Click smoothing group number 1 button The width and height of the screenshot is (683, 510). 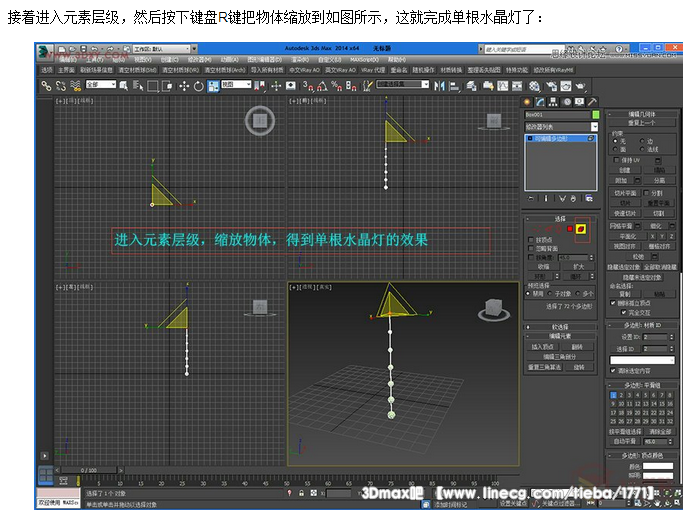(613, 395)
